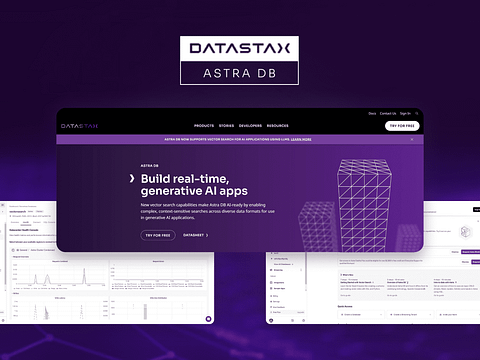Viewport: 480px width, 360px height.
Task: Open the search magnifier icon in top bar
Action: 417,114
